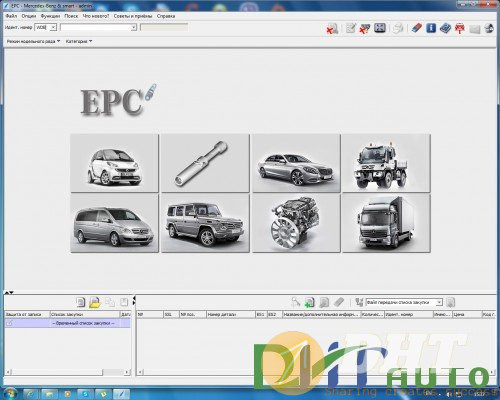Select the engine assembly thumbnail
Viewport: 500px width, 400px height.
(296, 224)
